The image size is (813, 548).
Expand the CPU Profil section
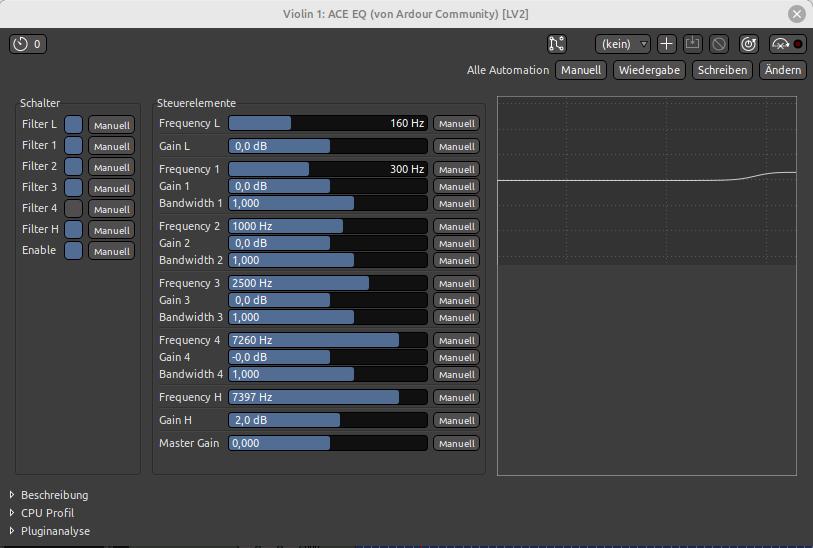(13, 513)
